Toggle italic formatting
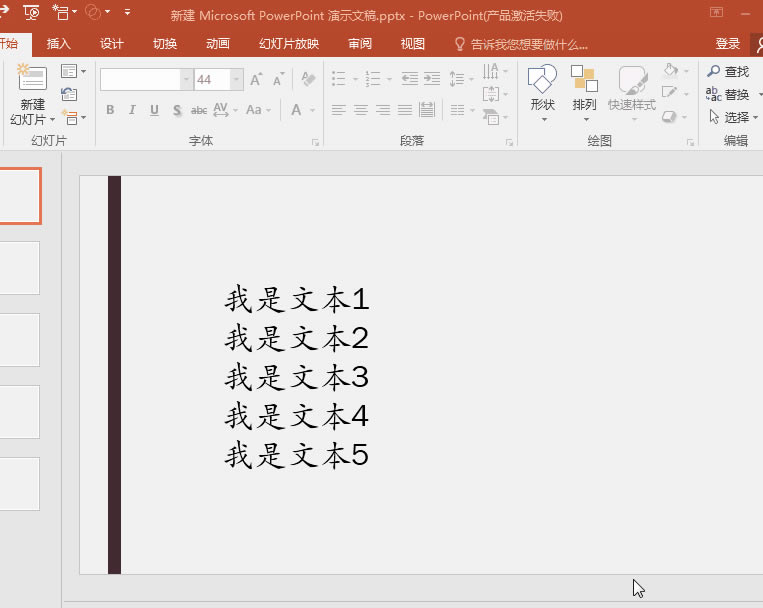The height and width of the screenshot is (608, 763). pos(132,110)
